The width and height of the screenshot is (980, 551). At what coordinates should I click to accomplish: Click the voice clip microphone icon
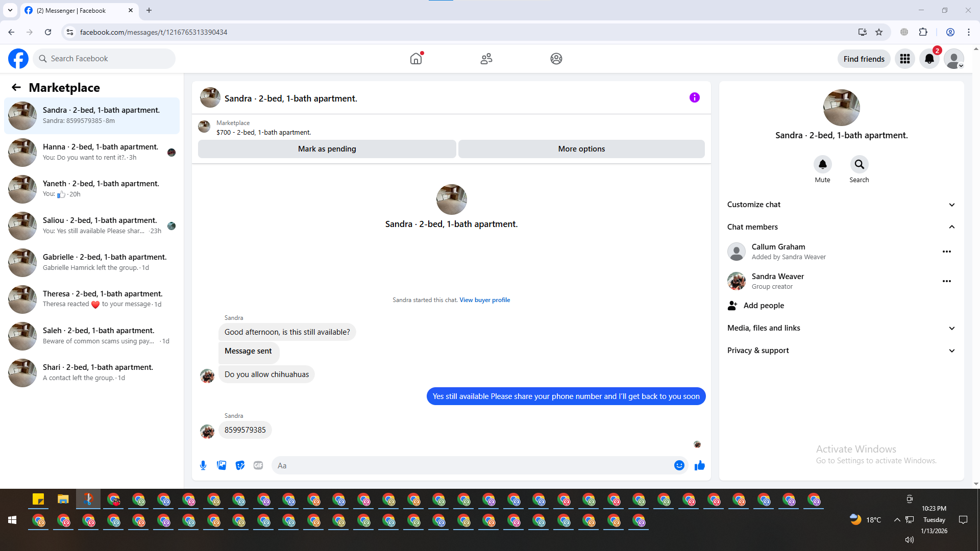point(203,465)
